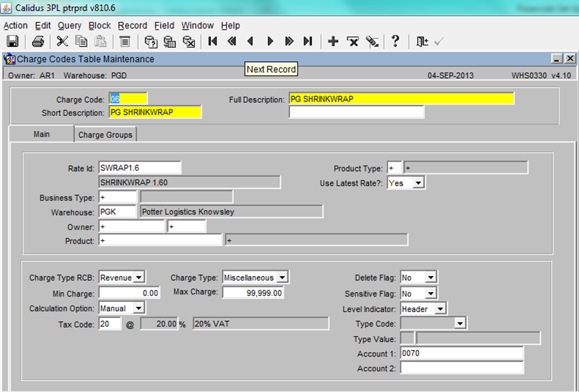Click the Rate Id field SWRAP1.6
The width and height of the screenshot is (579, 392).
140,168
